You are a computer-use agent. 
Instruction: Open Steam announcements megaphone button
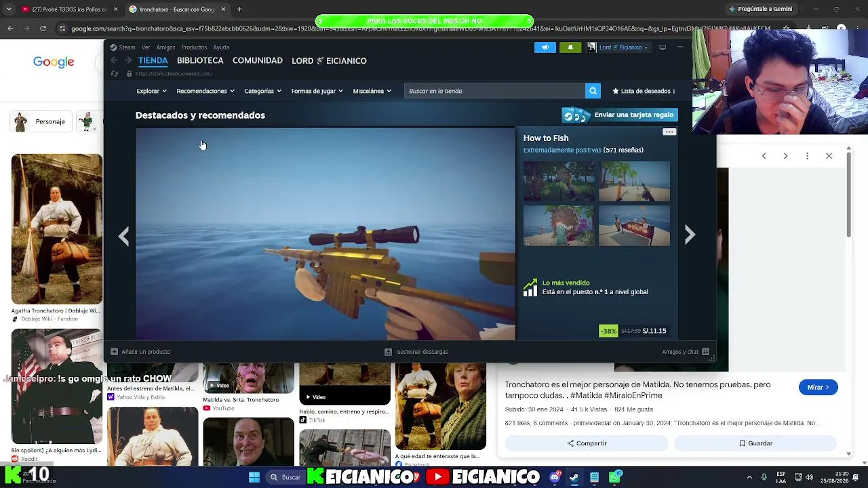[x=545, y=47]
